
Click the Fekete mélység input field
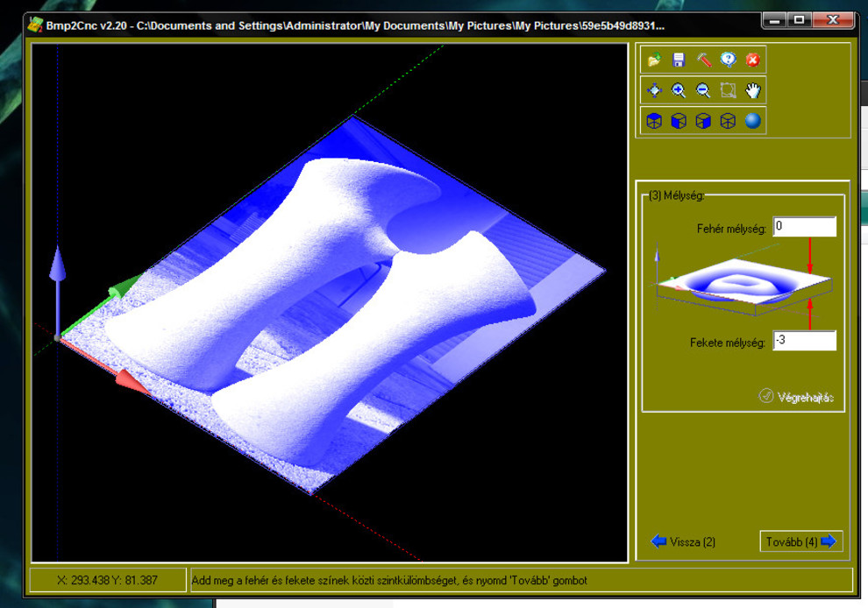pyautogui.click(x=804, y=340)
